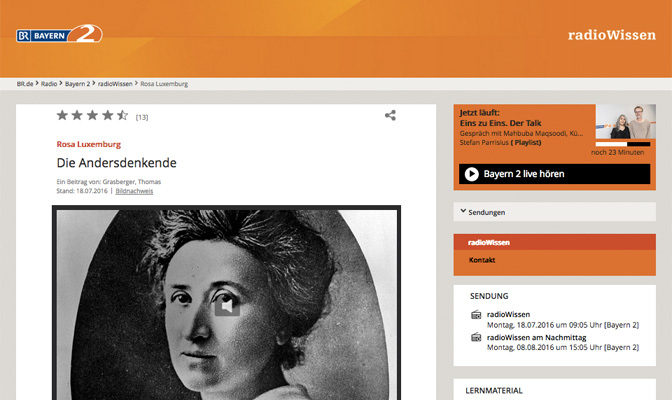Click Rosa Luxemburg in the breadcrumb
The height and width of the screenshot is (400, 672).
(x=164, y=84)
